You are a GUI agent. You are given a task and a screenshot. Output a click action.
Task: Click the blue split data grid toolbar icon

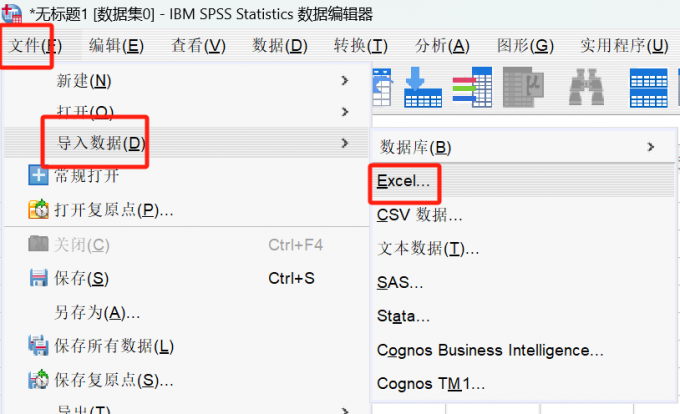pyautogui.click(x=649, y=88)
